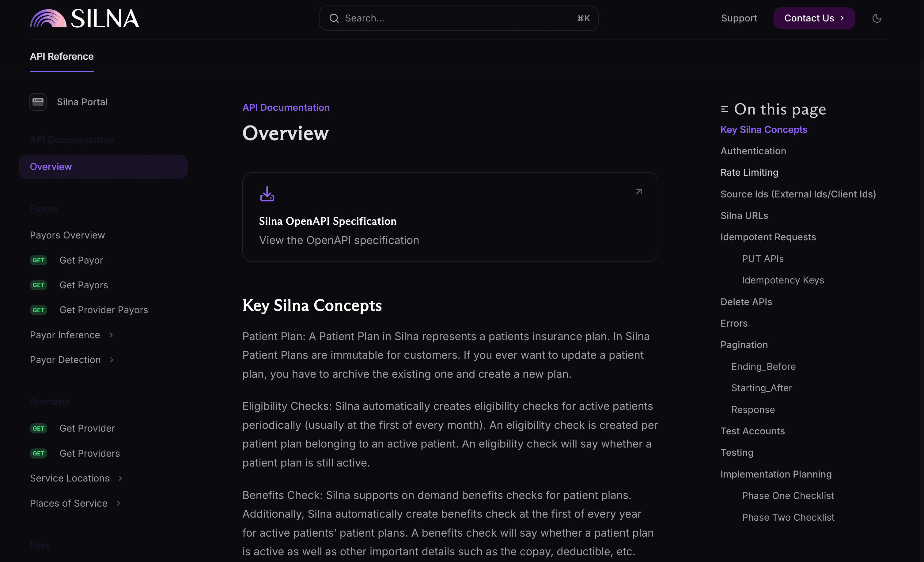Image resolution: width=924 pixels, height=562 pixels.
Task: Jump to Starting_After subsection
Action: point(762,388)
